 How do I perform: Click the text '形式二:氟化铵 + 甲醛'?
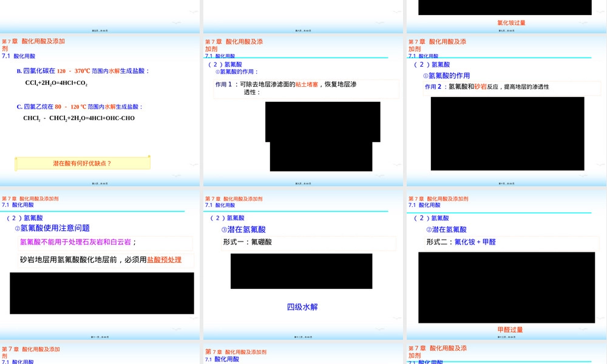click(461, 242)
